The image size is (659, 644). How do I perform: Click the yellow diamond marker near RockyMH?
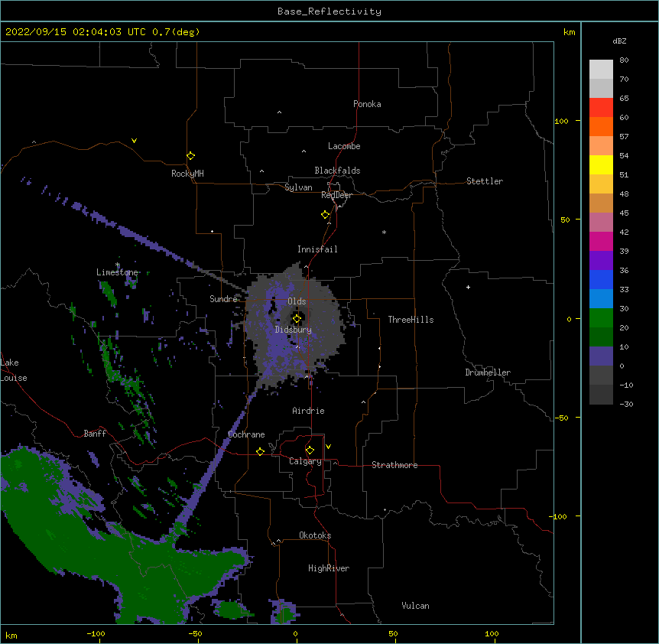pos(190,155)
